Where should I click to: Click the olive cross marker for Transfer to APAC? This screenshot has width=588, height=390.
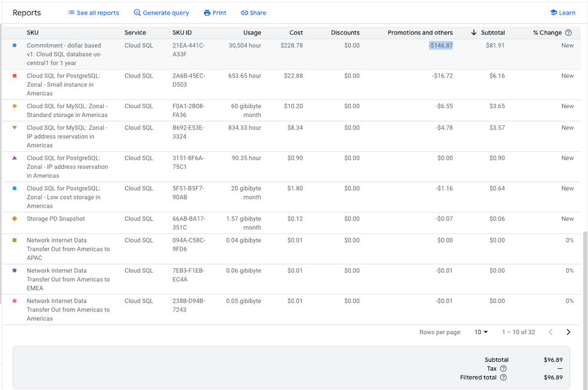[15, 240]
